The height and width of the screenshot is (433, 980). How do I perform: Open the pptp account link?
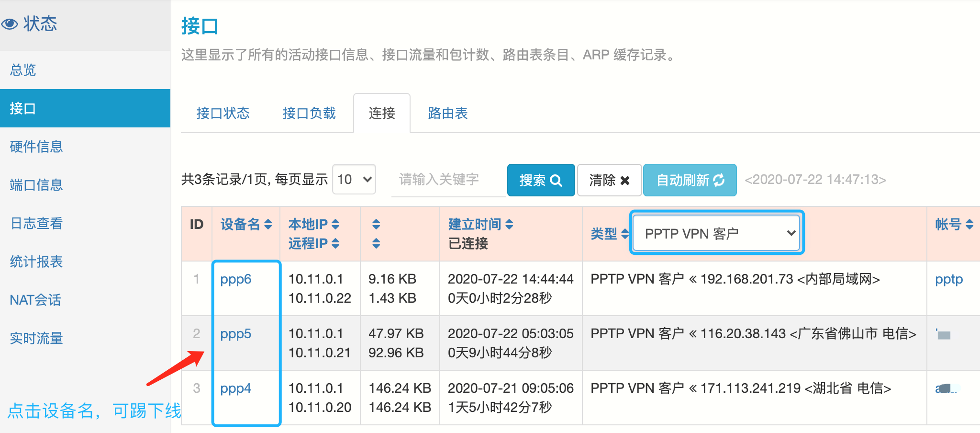tap(948, 279)
